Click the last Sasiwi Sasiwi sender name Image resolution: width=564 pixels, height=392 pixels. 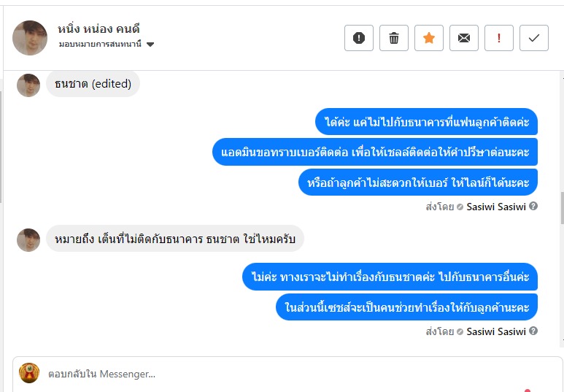pyautogui.click(x=496, y=331)
